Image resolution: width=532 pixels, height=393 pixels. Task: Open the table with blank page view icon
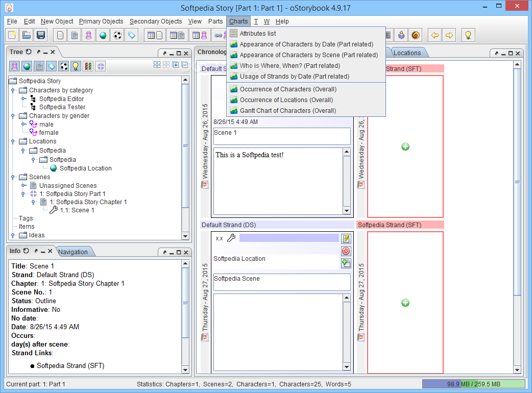155,35
